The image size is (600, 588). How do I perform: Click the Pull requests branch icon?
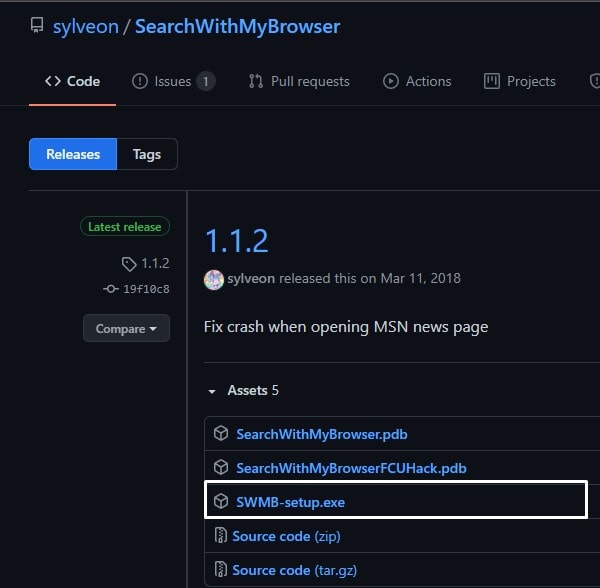click(256, 81)
